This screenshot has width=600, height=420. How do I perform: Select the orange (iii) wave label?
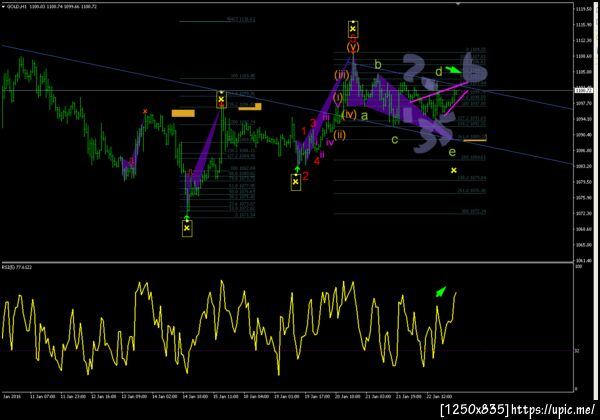341,75
